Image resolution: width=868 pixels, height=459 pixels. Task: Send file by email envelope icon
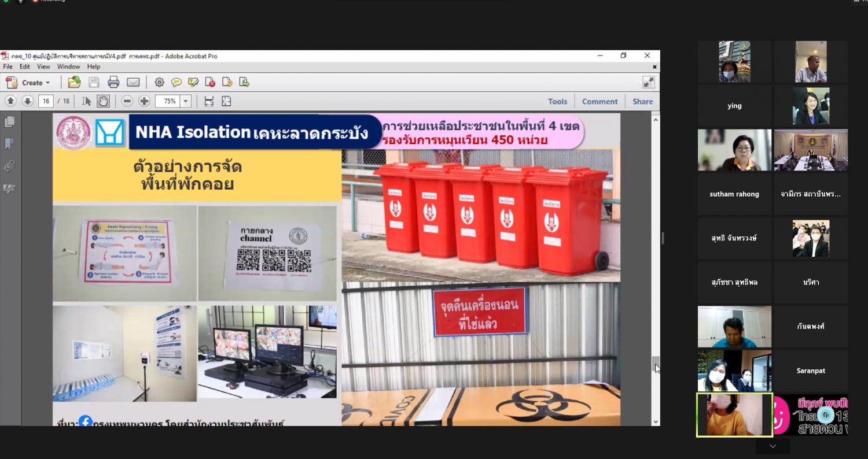(x=133, y=83)
